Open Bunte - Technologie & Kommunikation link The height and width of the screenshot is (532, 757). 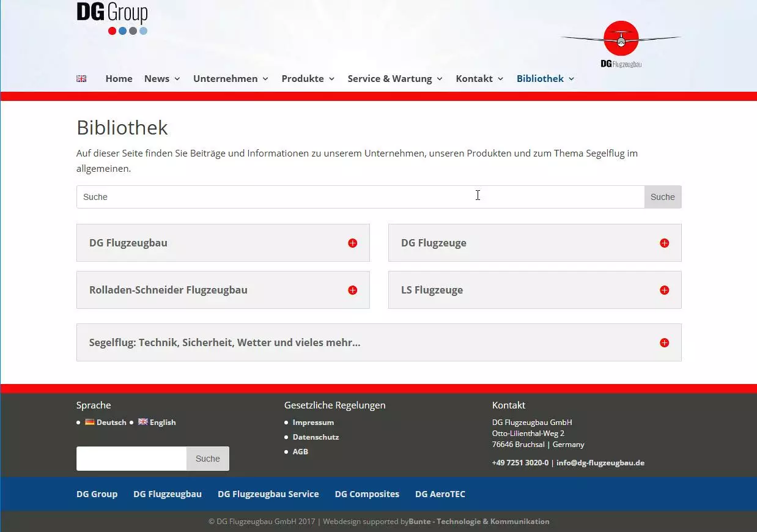tap(479, 522)
